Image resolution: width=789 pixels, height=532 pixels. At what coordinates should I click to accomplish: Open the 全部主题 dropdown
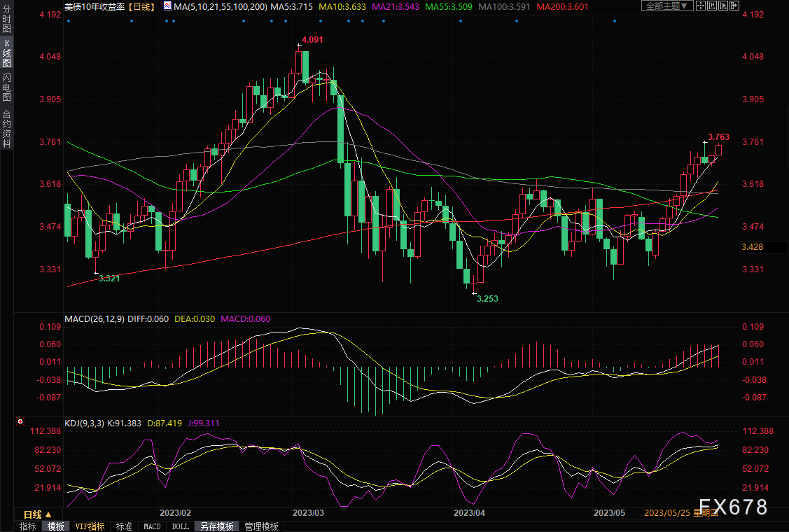click(668, 6)
